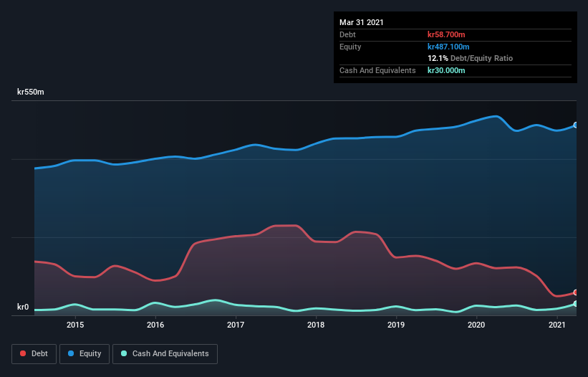Select the blue Equity endpoint marker

576,125
